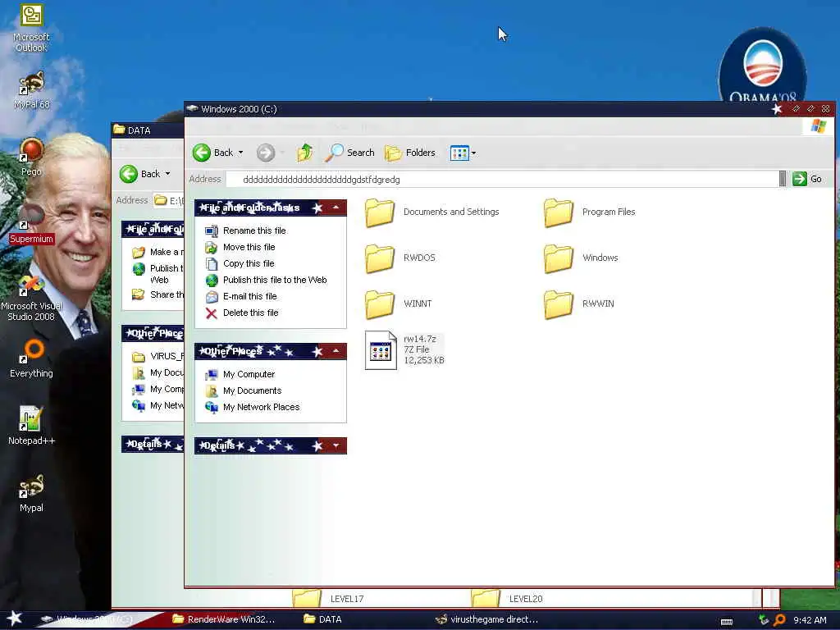Toggle the Folders pane

[410, 153]
